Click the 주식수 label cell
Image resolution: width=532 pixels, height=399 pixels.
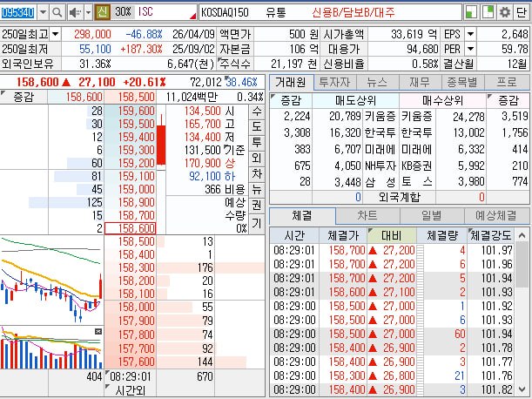pos(235,64)
